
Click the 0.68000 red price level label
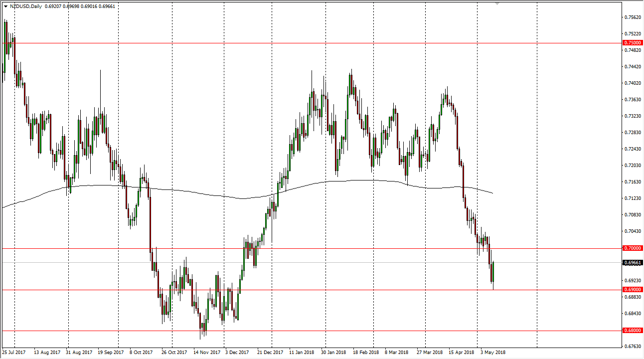[x=632, y=330]
